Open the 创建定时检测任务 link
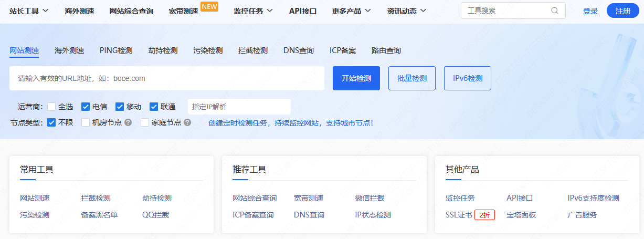 click(x=291, y=123)
